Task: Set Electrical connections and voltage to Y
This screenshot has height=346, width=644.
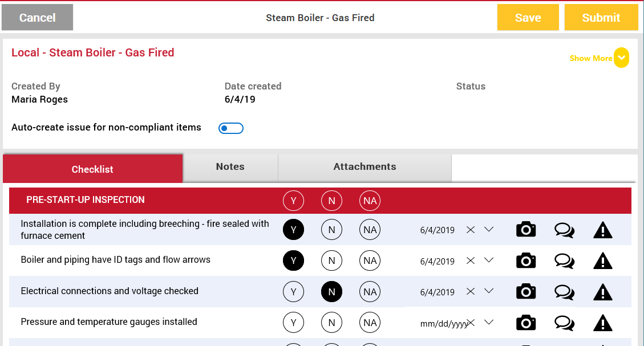Action: pyautogui.click(x=293, y=292)
